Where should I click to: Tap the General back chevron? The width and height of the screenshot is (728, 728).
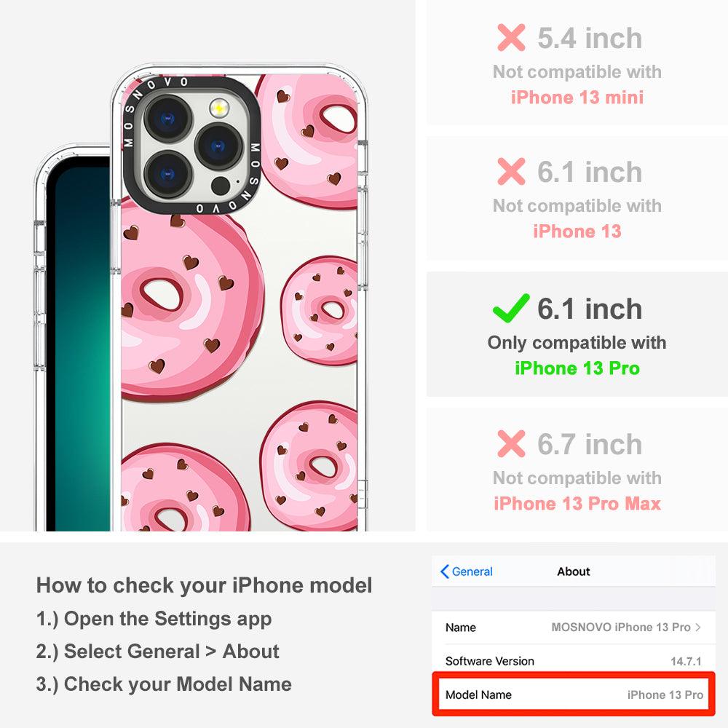coord(444,571)
